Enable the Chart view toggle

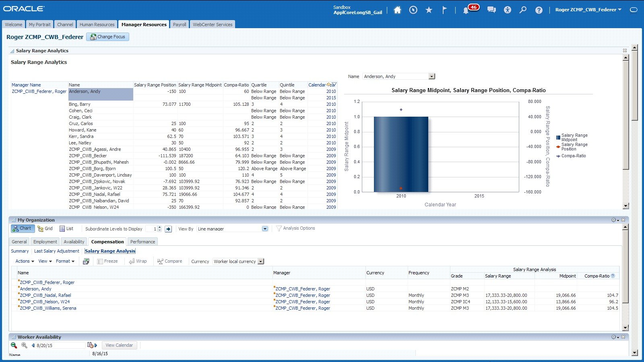pyautogui.click(x=22, y=228)
